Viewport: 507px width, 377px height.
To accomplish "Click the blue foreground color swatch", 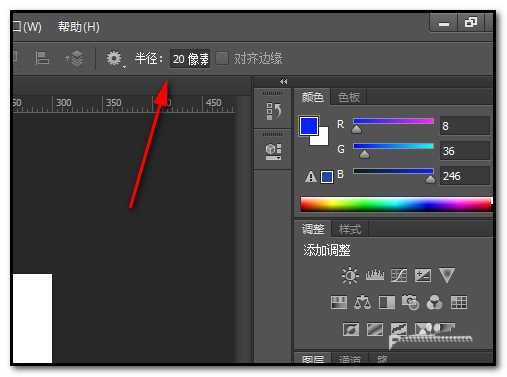I will pos(309,126).
